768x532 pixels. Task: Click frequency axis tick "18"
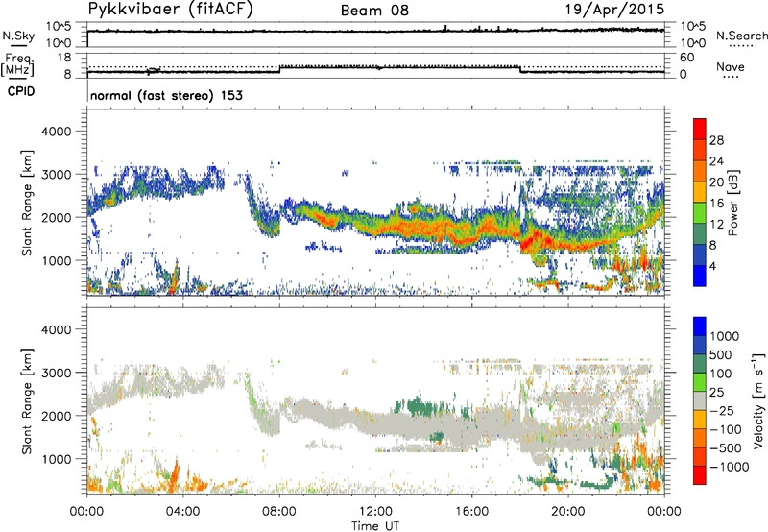point(64,58)
